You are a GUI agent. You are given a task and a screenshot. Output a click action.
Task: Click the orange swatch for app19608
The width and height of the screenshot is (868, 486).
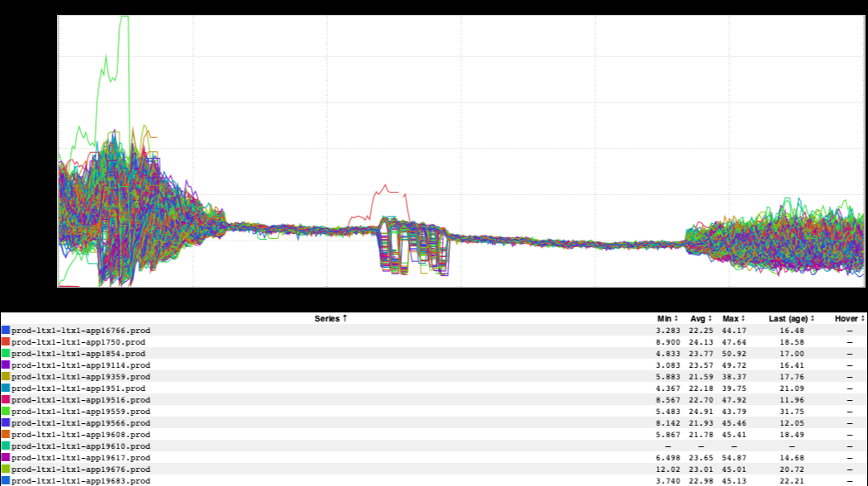[6, 435]
